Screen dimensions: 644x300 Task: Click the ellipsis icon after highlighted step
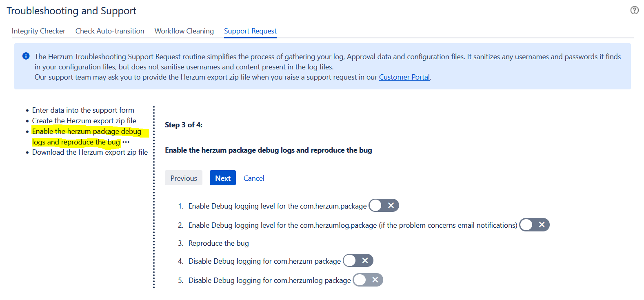coord(126,142)
